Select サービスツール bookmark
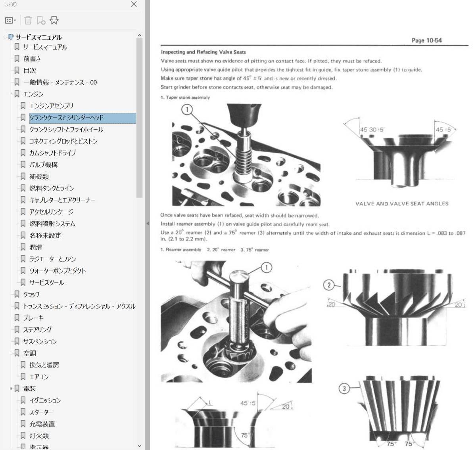 tap(46, 283)
